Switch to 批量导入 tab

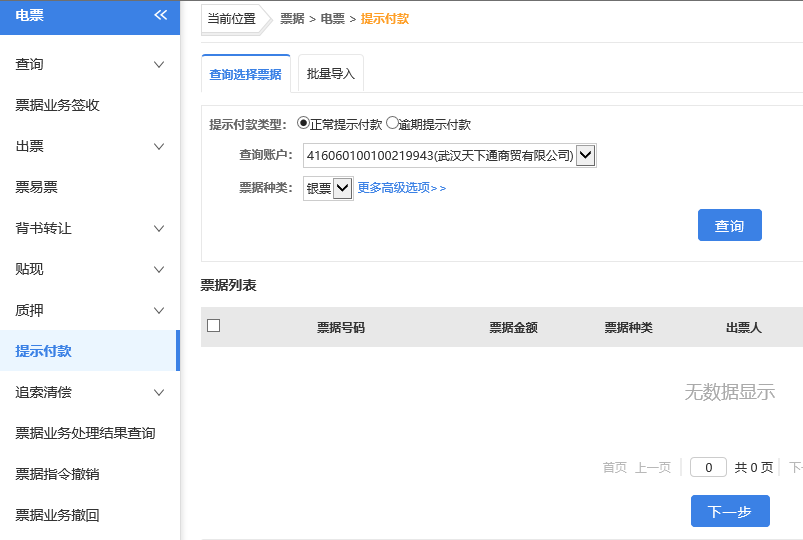330,74
